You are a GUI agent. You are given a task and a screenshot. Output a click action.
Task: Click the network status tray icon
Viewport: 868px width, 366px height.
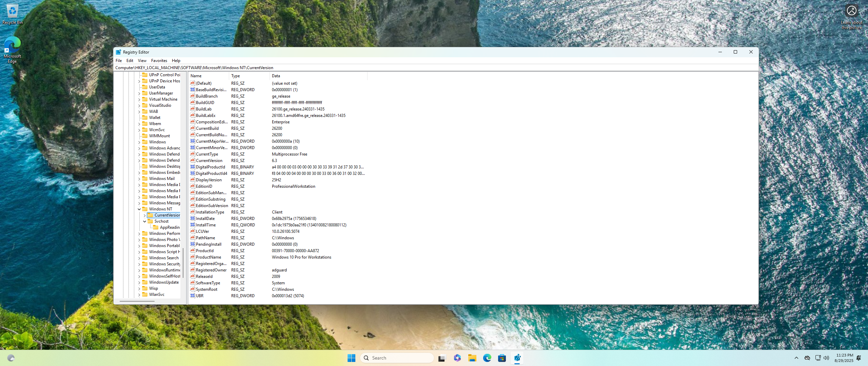(x=818, y=358)
